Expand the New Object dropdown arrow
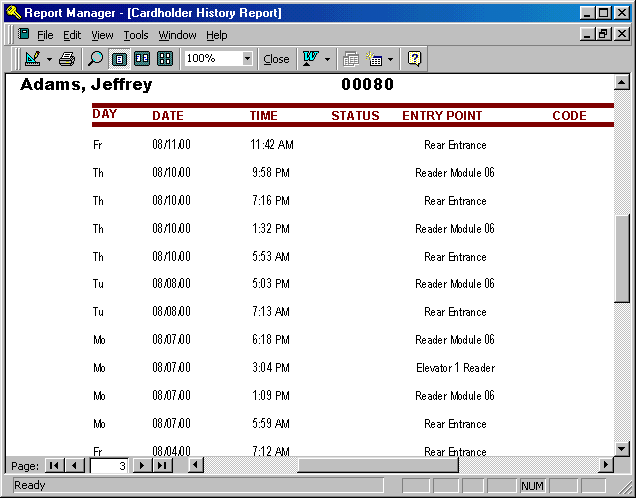This screenshot has height=498, width=636. [x=391, y=59]
